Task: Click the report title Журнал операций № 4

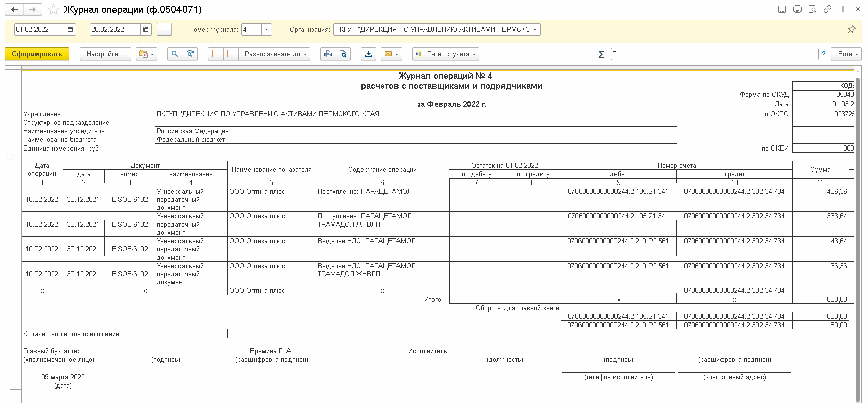Action: (445, 76)
